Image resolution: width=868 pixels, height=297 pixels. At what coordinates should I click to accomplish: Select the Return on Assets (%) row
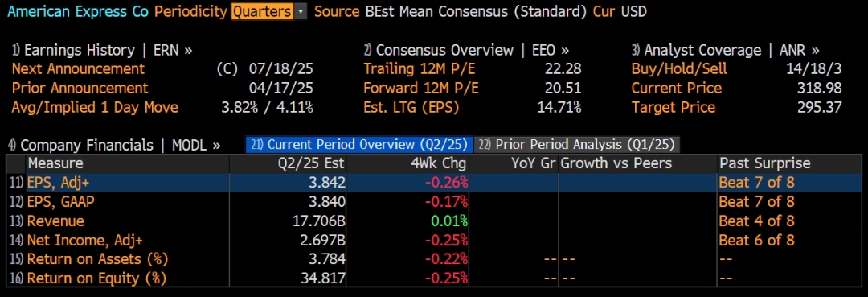[435, 258]
